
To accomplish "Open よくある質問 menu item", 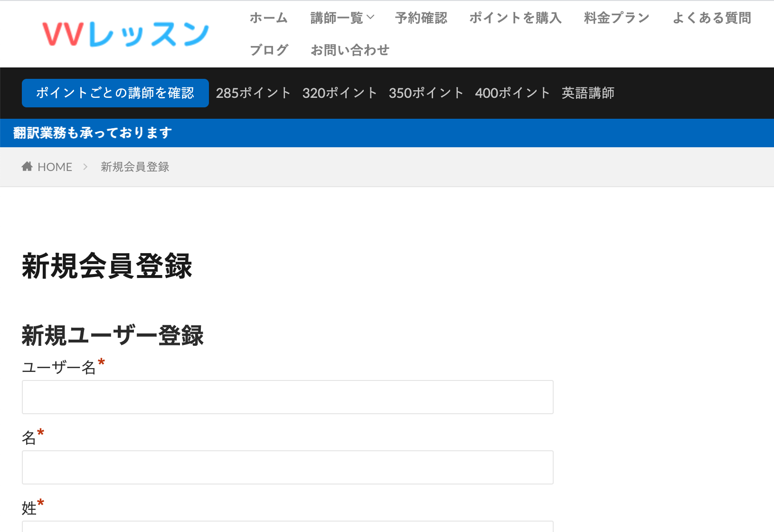I will pyautogui.click(x=712, y=18).
